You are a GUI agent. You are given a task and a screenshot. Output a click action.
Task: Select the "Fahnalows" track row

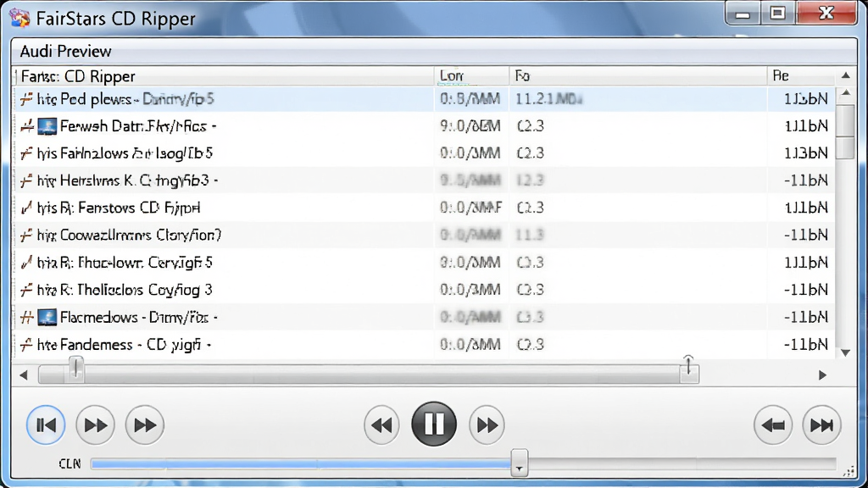click(424, 153)
